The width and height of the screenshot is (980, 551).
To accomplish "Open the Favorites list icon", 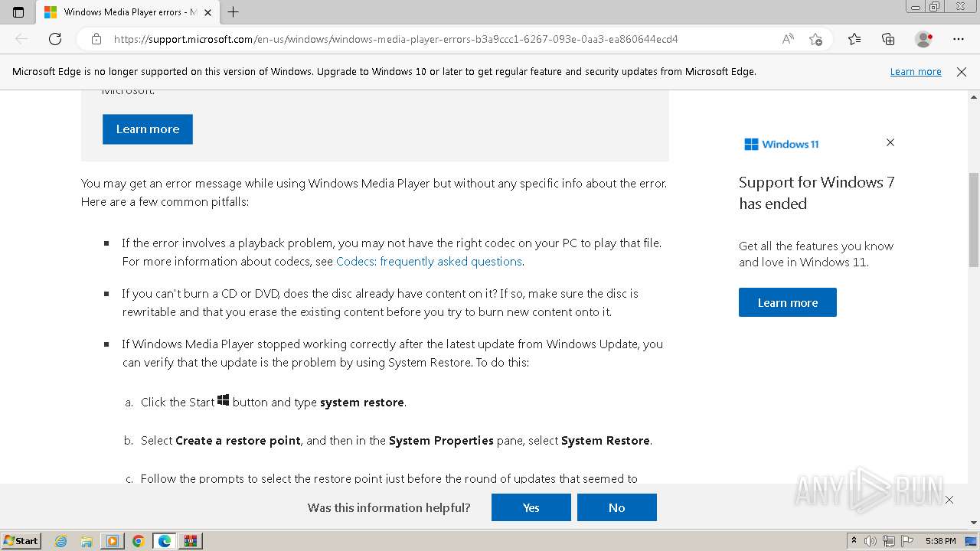I will pos(854,39).
